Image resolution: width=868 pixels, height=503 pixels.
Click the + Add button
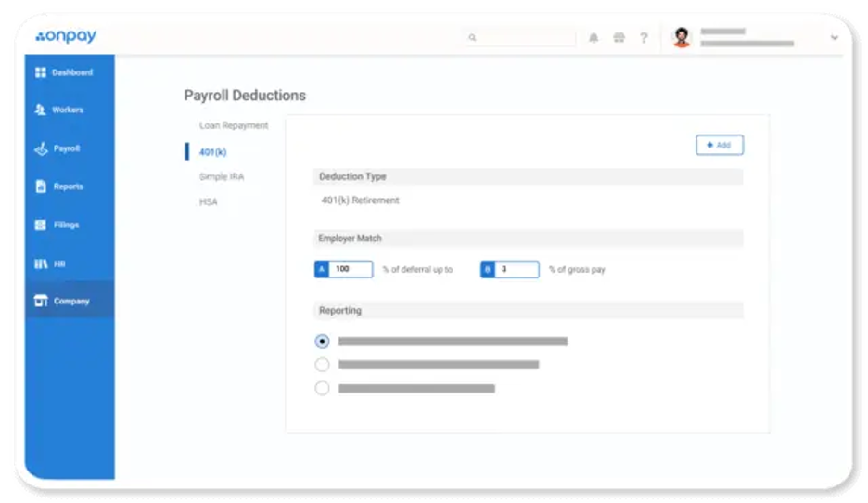pos(719,145)
